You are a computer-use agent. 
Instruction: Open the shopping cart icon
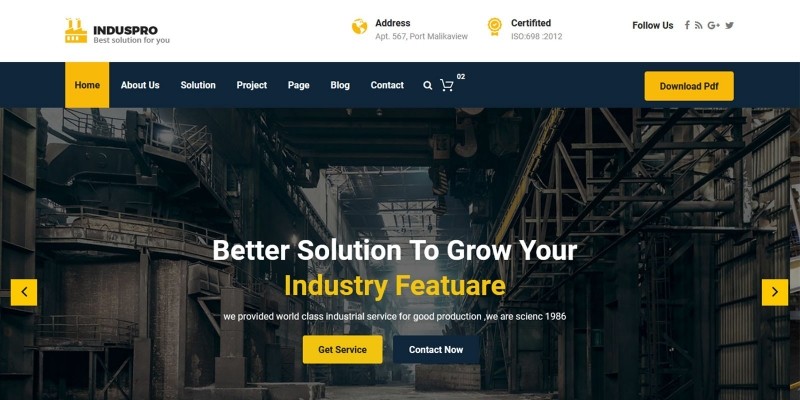446,85
